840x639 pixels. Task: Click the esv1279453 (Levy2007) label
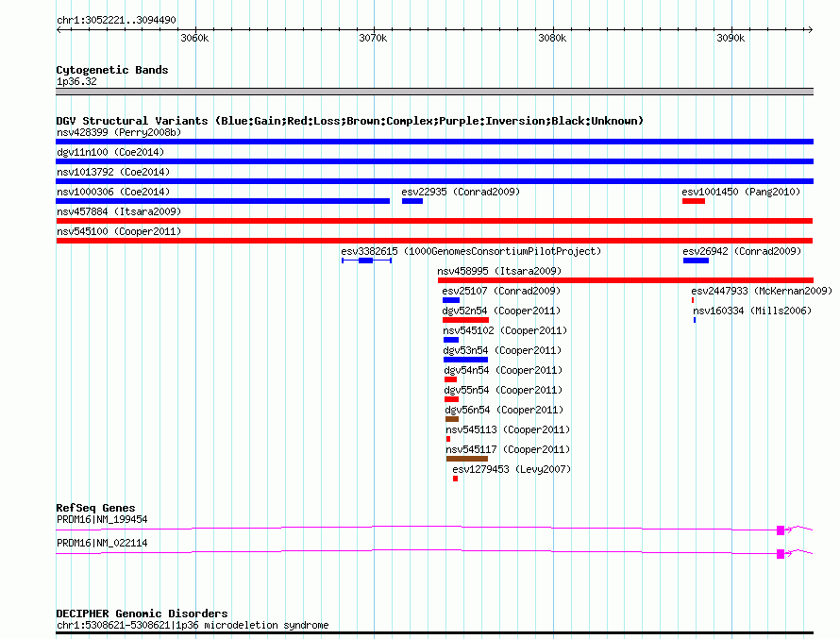pos(512,469)
